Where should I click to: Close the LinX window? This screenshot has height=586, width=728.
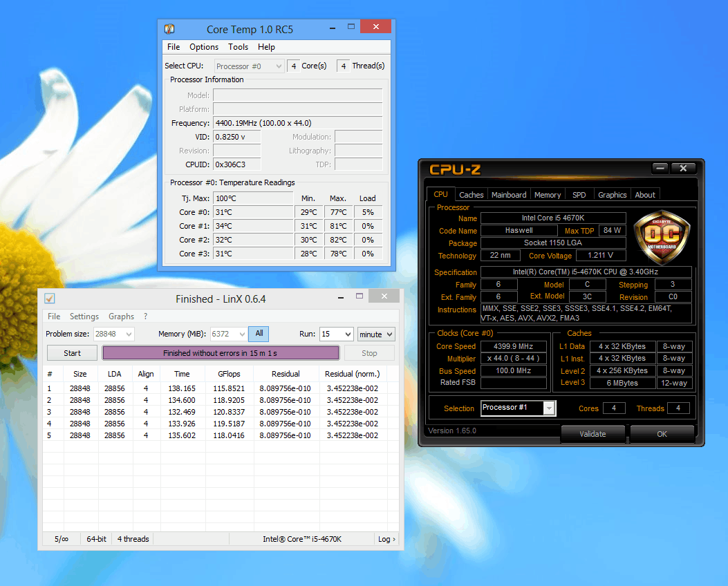click(x=384, y=296)
